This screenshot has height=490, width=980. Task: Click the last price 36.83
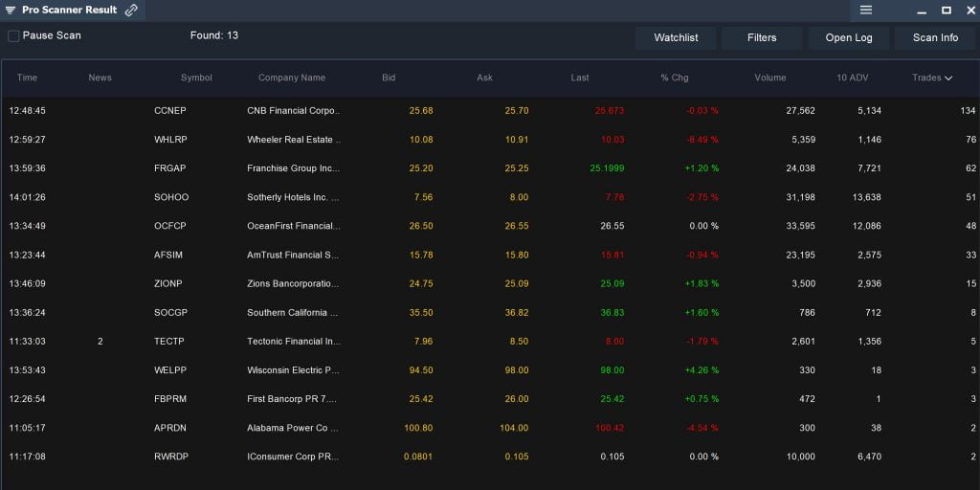tap(612, 313)
